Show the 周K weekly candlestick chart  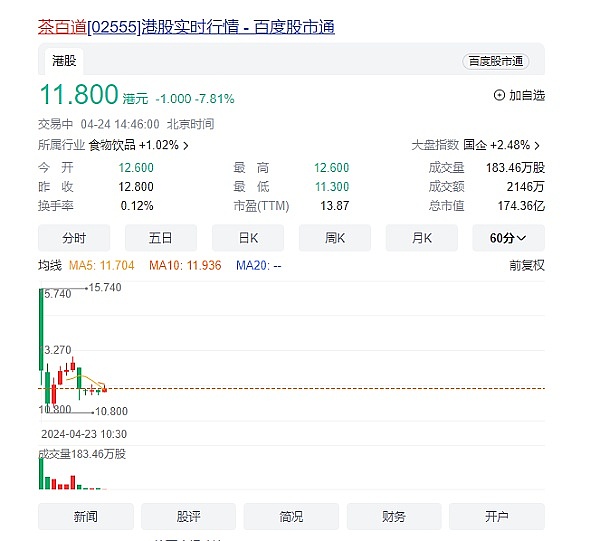tap(335, 238)
